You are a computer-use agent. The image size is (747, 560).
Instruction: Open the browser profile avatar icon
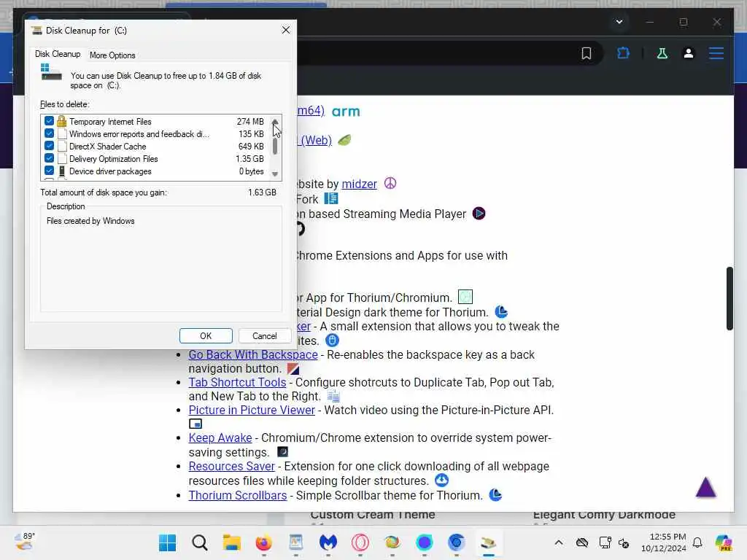tap(689, 53)
